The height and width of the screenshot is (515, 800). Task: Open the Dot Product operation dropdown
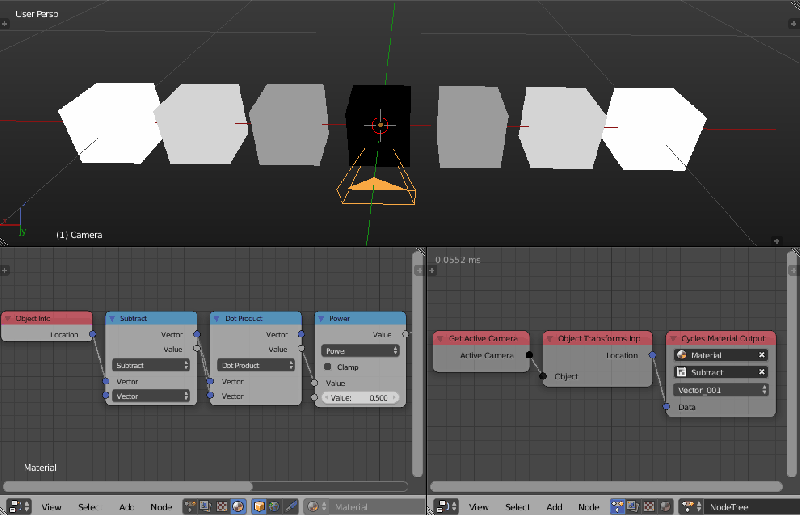[256, 365]
